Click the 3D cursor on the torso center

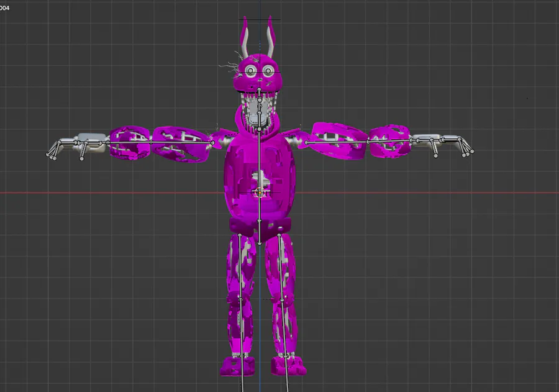260,193
